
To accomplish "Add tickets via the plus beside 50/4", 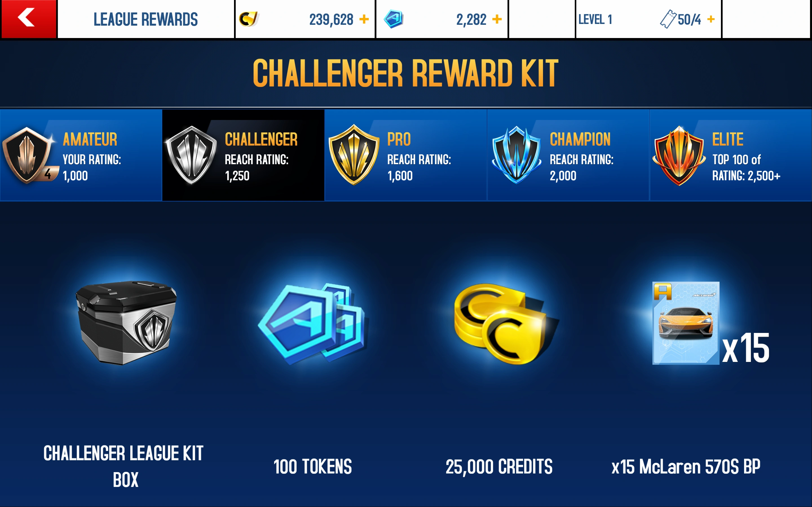I will [x=711, y=19].
